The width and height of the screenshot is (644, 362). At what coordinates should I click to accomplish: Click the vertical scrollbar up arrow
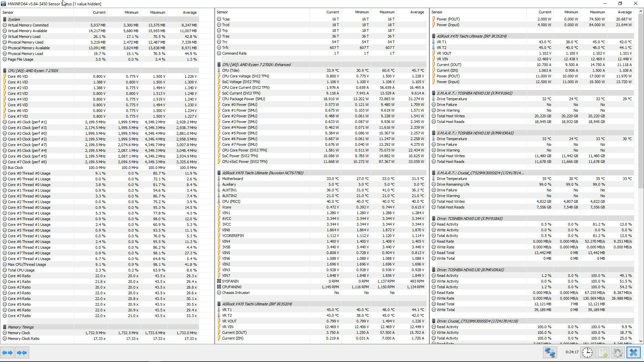[x=641, y=11]
